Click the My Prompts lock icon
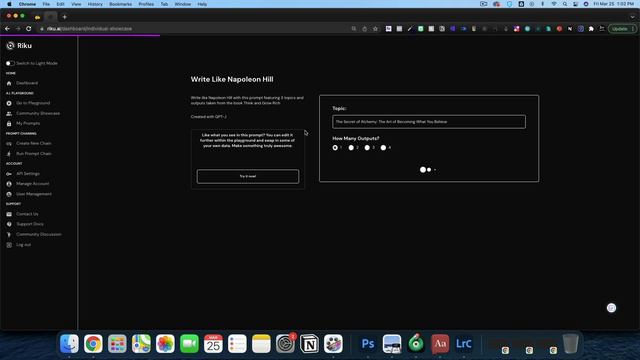 tap(9, 123)
